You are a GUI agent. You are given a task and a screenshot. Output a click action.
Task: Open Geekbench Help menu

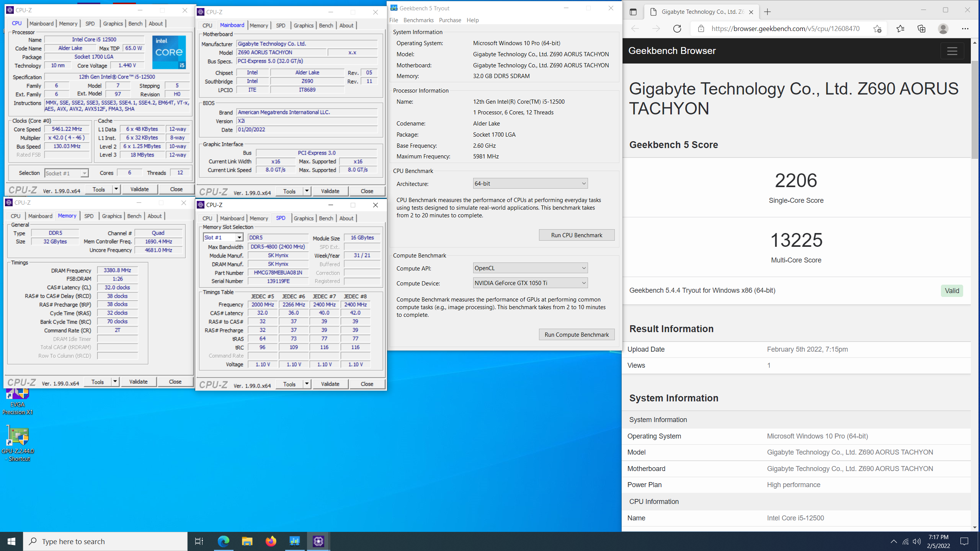[x=473, y=20]
